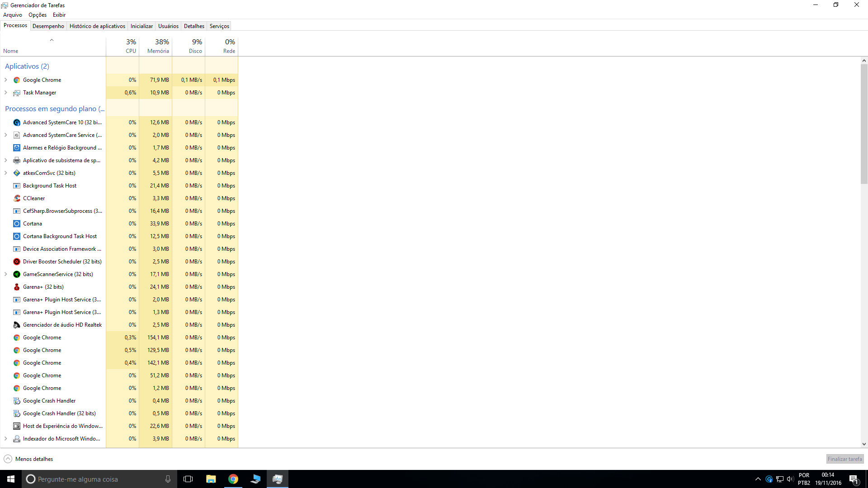Sort processes by Disco column
The width and height of the screenshot is (868, 488).
coord(189,46)
